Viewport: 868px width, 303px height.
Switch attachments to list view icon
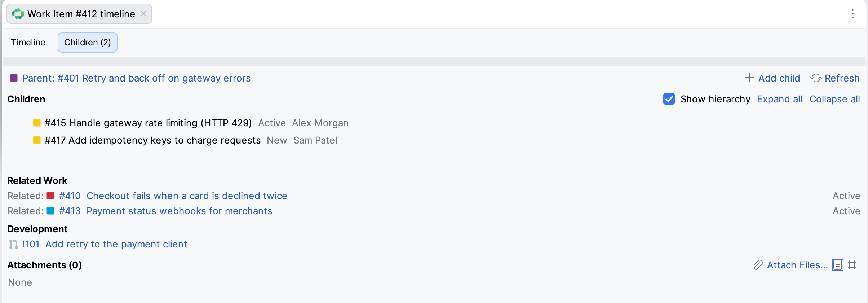(x=838, y=265)
